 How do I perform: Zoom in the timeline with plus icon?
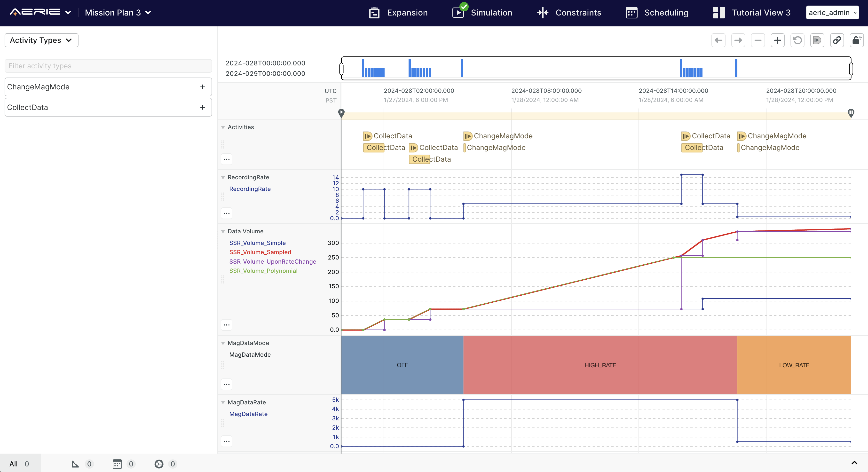(777, 40)
